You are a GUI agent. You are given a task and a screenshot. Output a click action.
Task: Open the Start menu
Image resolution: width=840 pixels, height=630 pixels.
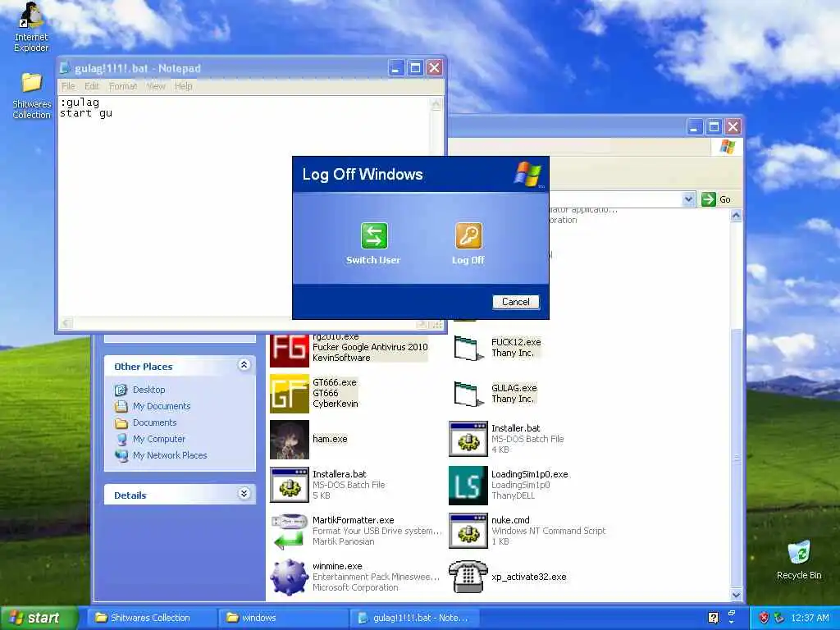pos(39,618)
